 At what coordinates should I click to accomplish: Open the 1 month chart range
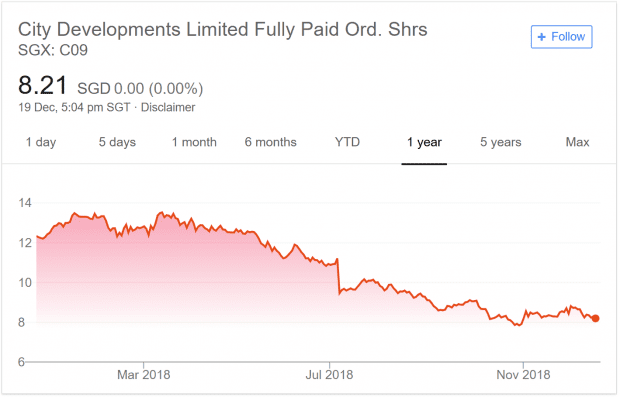click(194, 142)
